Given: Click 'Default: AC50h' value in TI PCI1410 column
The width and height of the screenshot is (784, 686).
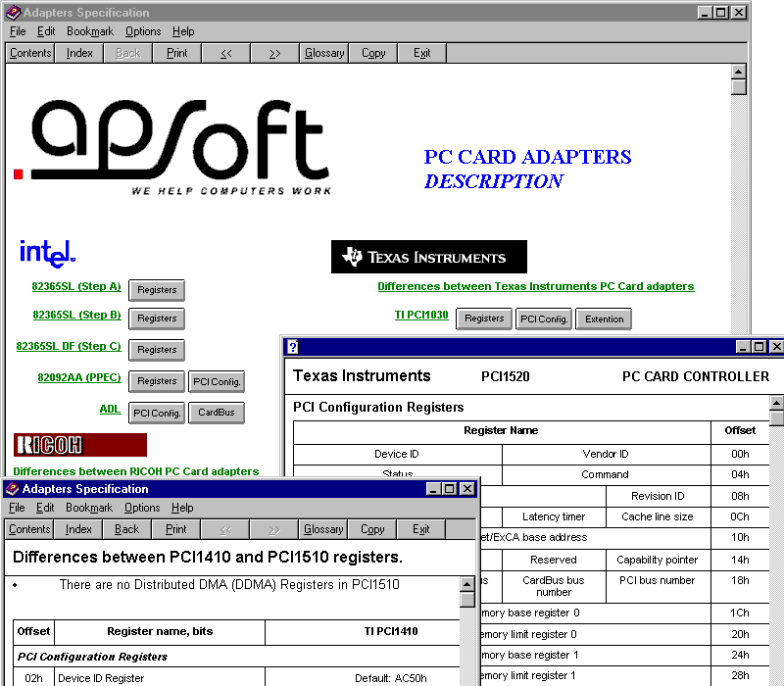Looking at the screenshot, I should 390,678.
